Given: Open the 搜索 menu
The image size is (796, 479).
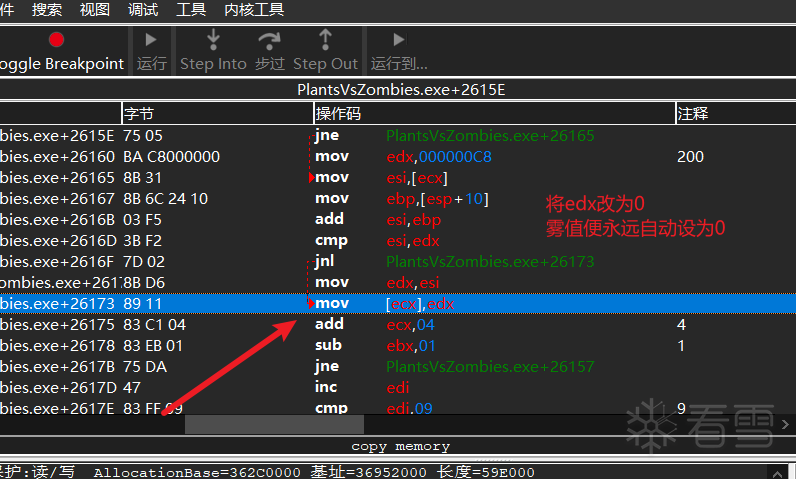Looking at the screenshot, I should click(47, 9).
